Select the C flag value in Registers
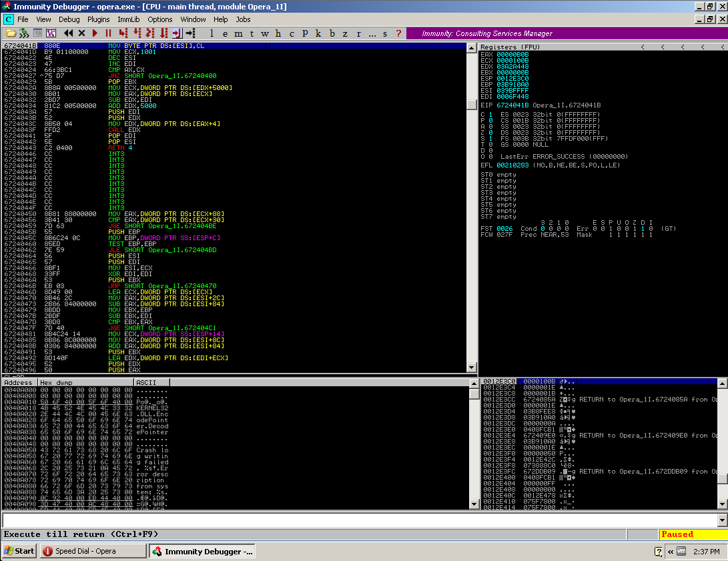This screenshot has height=561, width=728. tap(490, 115)
